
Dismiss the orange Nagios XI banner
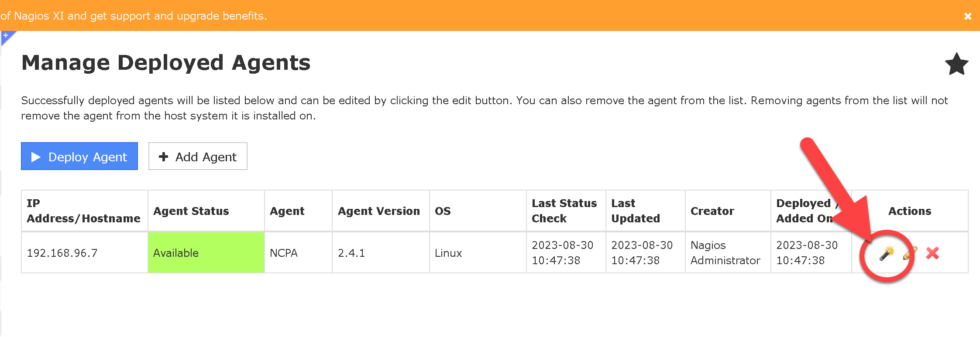click(x=968, y=16)
